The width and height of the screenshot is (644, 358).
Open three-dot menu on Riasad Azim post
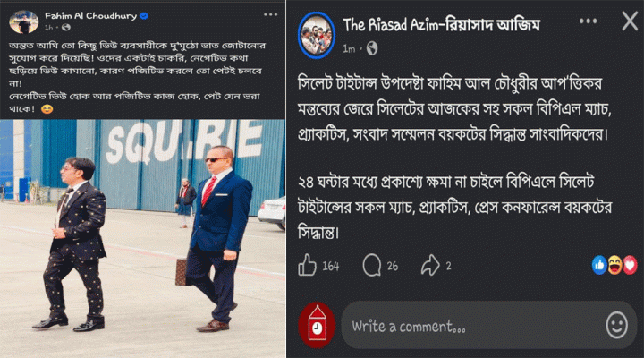click(589, 21)
